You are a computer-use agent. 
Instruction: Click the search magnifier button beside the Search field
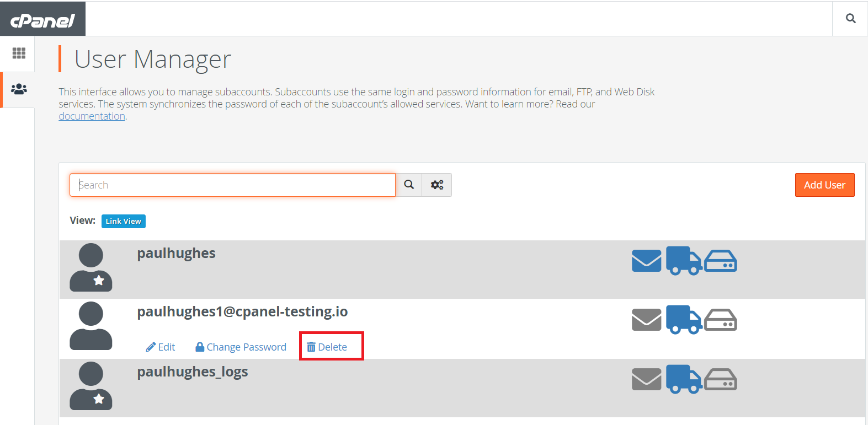[x=409, y=185]
